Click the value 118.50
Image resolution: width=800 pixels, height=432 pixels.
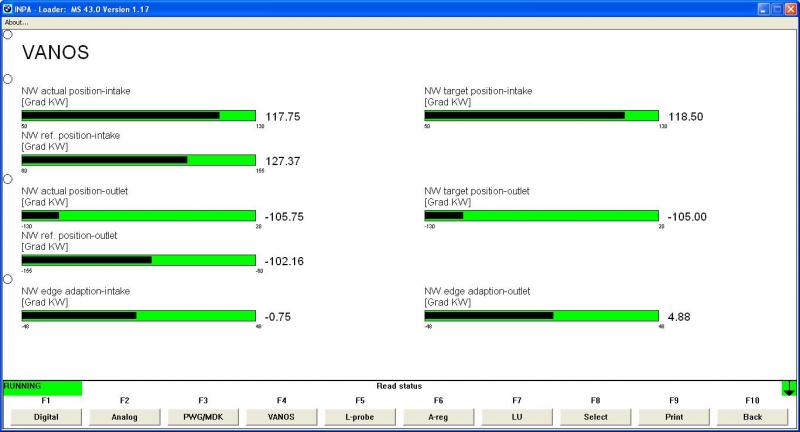(686, 117)
